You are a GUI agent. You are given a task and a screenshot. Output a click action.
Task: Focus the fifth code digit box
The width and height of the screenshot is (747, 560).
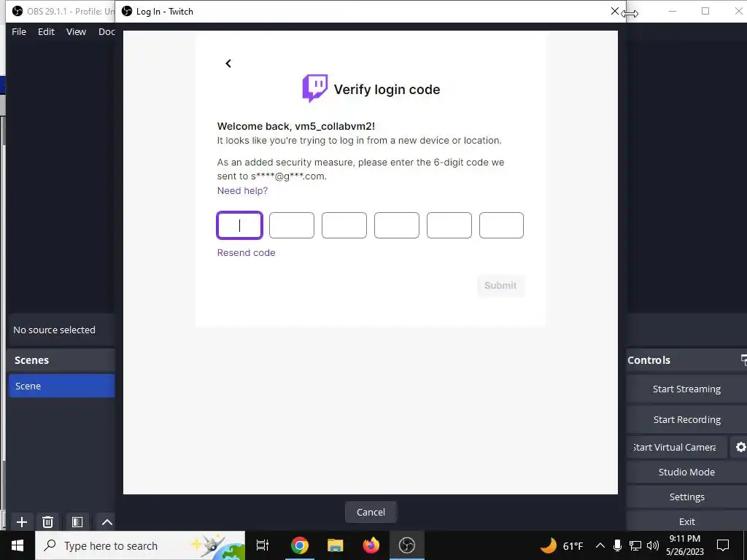point(449,225)
